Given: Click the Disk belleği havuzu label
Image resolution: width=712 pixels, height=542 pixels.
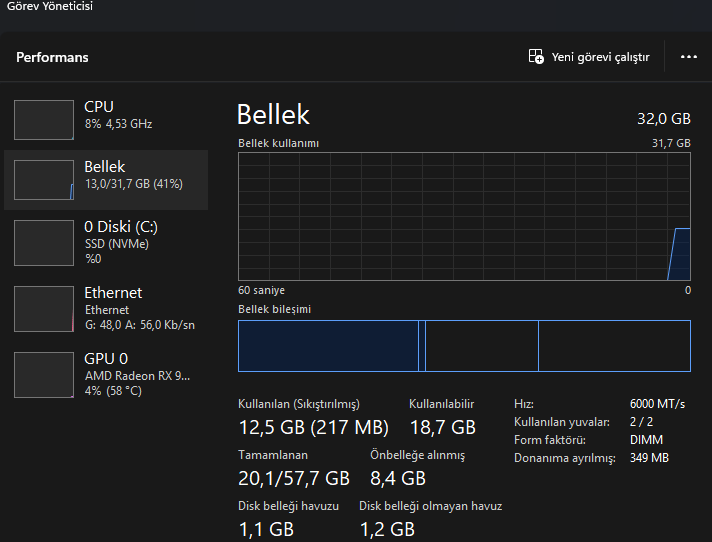Looking at the screenshot, I should pos(288,506).
